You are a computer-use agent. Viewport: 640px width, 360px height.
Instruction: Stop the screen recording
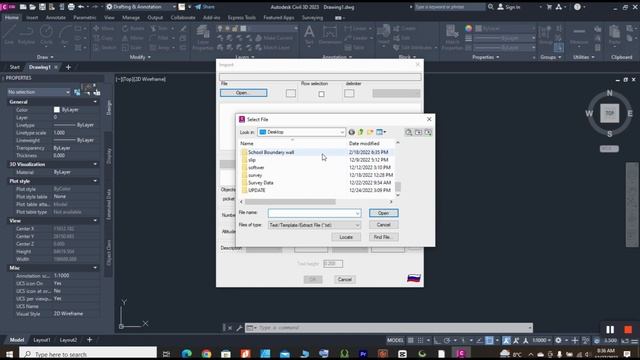coord(628,329)
